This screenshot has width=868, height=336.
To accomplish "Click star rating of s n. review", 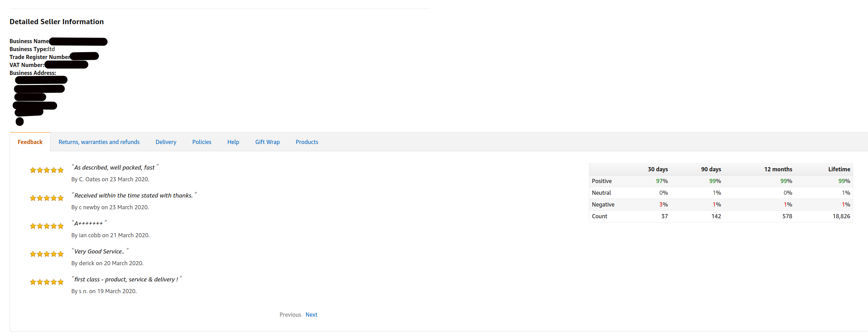I will click(47, 282).
